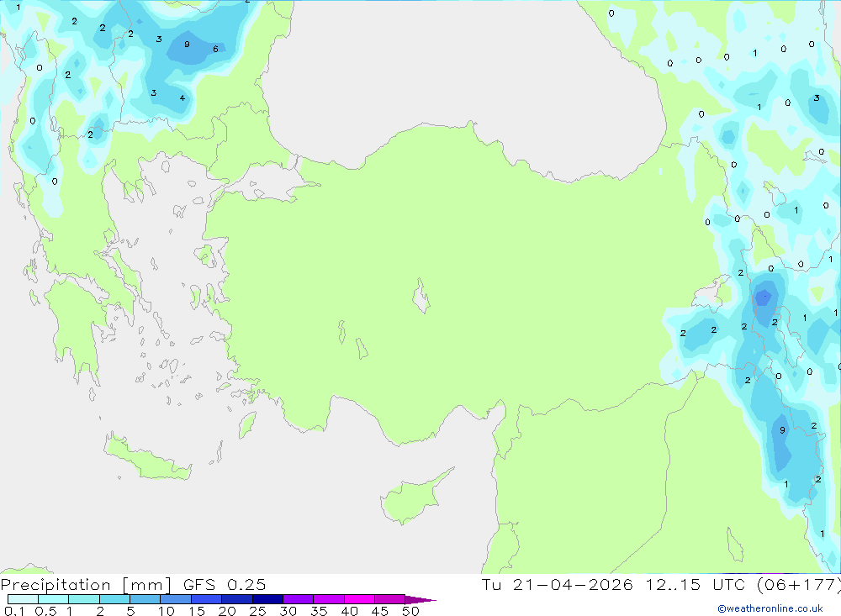The image size is (841, 616).
Task: Click the precipitation value '6' on the map
Action: pyautogui.click(x=215, y=49)
